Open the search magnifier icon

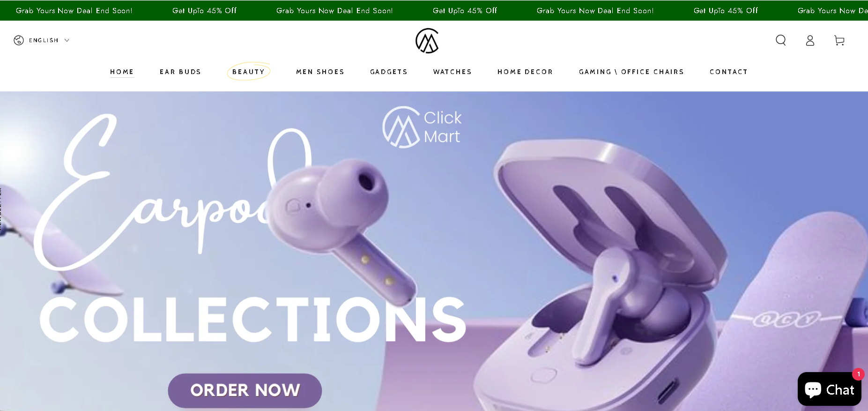click(x=780, y=40)
